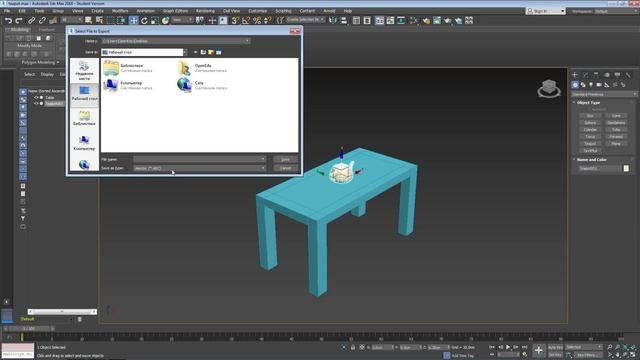Click the Play Animation button
This screenshot has width=640, height=360.
point(508,347)
